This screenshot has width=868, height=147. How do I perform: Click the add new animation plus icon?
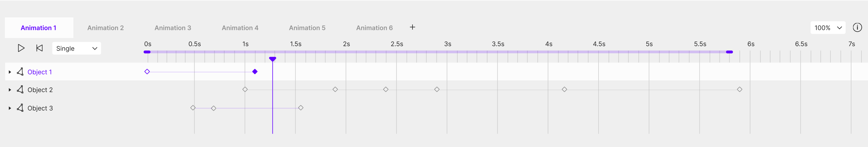coord(412,27)
